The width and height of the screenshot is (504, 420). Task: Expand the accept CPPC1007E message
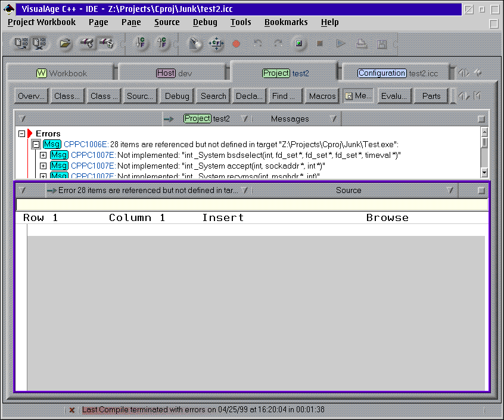click(43, 166)
